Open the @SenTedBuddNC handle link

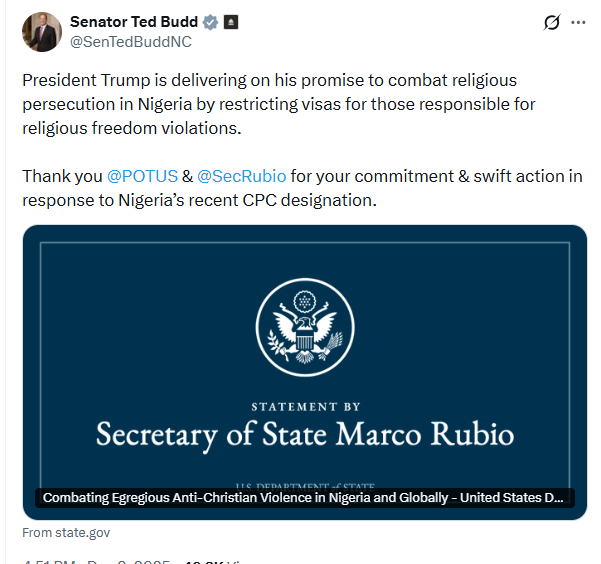[130, 42]
